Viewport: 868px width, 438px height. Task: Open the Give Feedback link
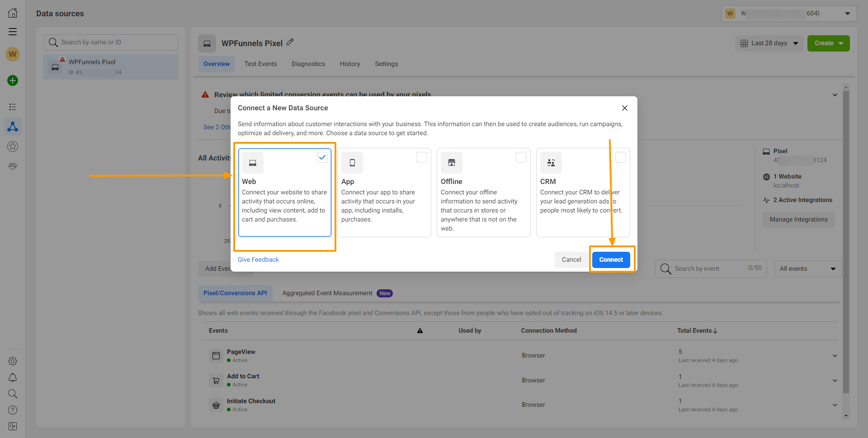tap(258, 259)
